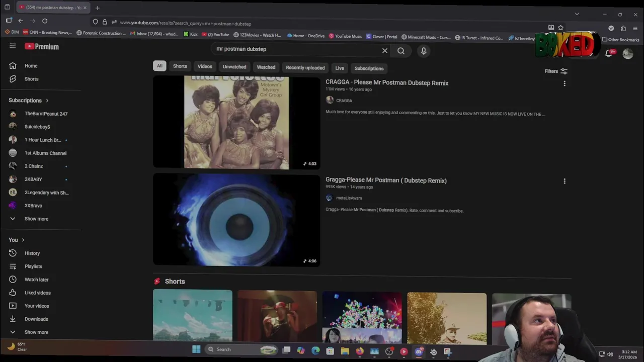644x362 pixels.
Task: Go back with the browser back arrow
Action: [21, 21]
